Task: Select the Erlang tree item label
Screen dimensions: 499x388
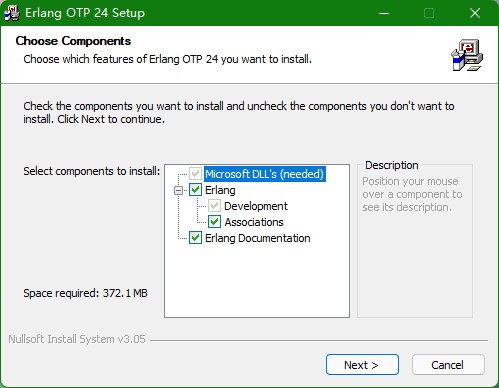Action: tap(220, 190)
